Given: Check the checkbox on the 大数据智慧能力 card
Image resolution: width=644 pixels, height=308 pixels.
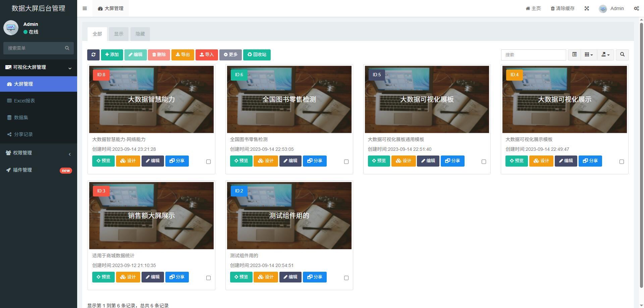Looking at the screenshot, I should click(x=208, y=162).
